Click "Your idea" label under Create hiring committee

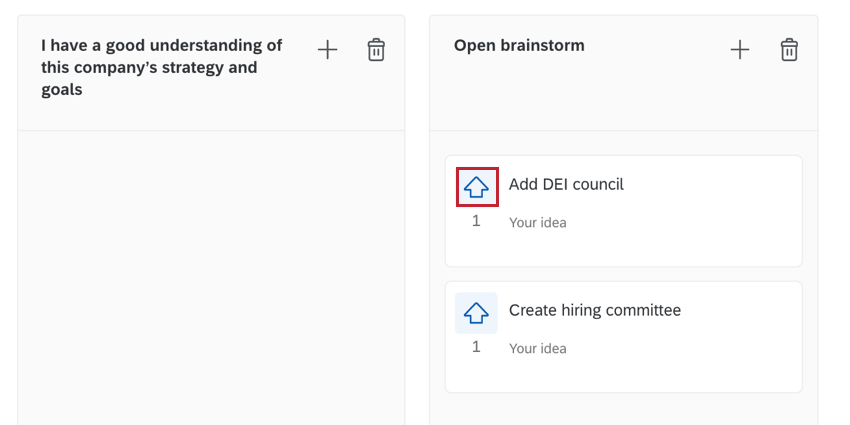[x=537, y=349]
